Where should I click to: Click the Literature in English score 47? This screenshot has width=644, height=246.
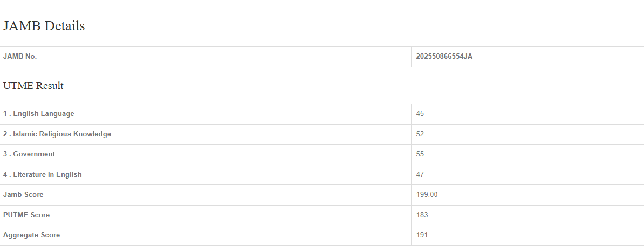[420, 175]
